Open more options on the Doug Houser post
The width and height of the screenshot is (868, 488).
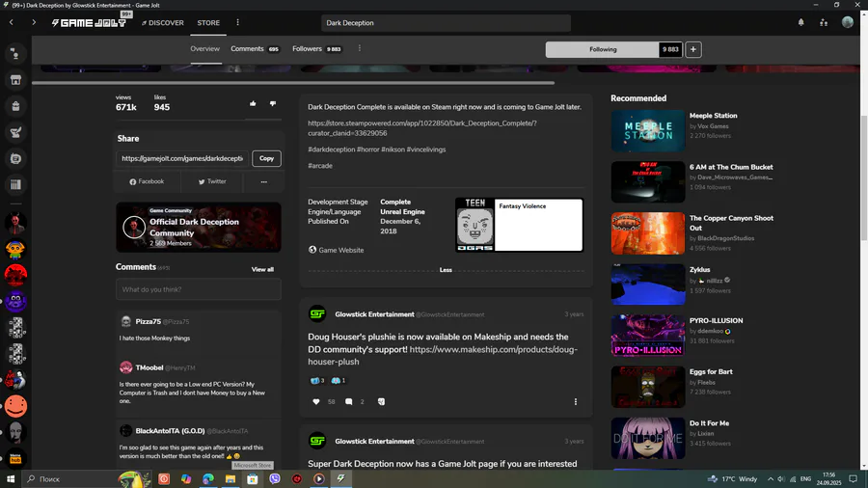click(x=575, y=402)
